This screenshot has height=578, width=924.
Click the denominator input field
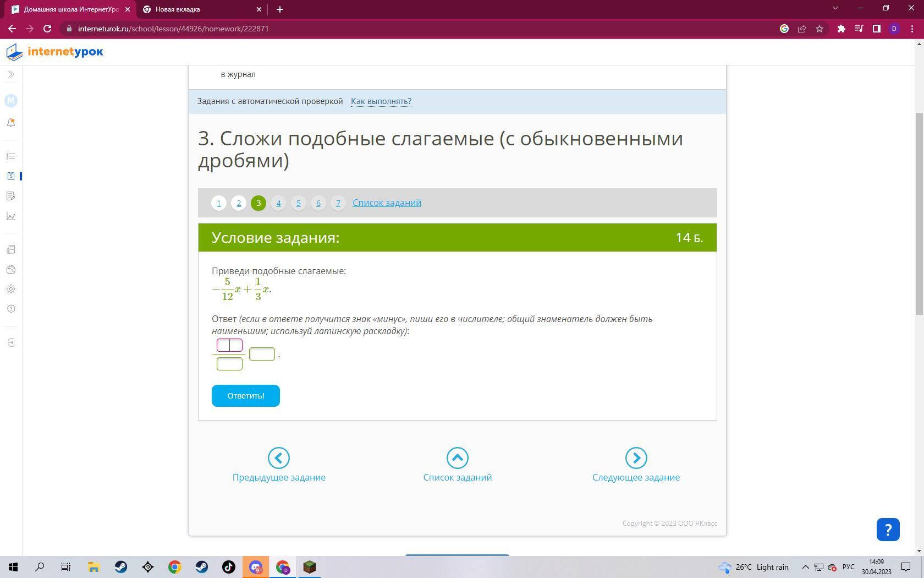pos(229,364)
